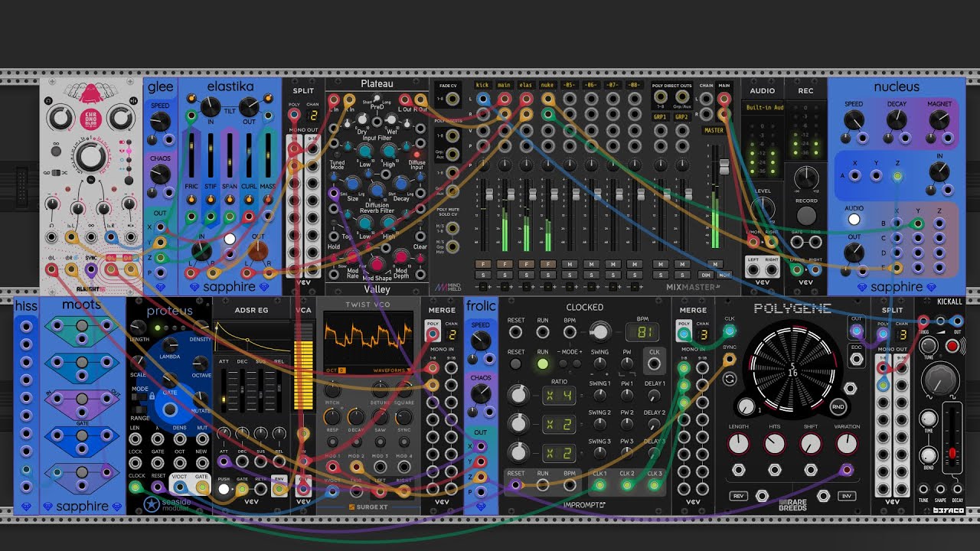Click the Kickall red-capped slider
Image resolution: width=980 pixels, height=551 pixels.
pyautogui.click(x=952, y=452)
